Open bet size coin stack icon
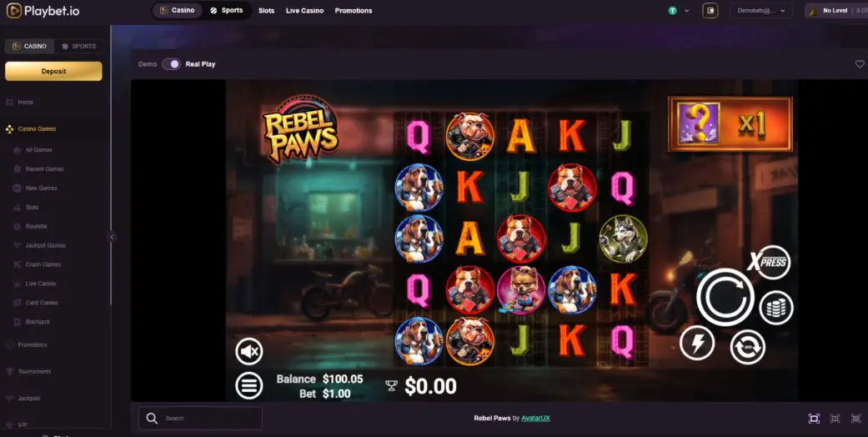Image resolution: width=868 pixels, height=437 pixels. pyautogui.click(x=776, y=308)
